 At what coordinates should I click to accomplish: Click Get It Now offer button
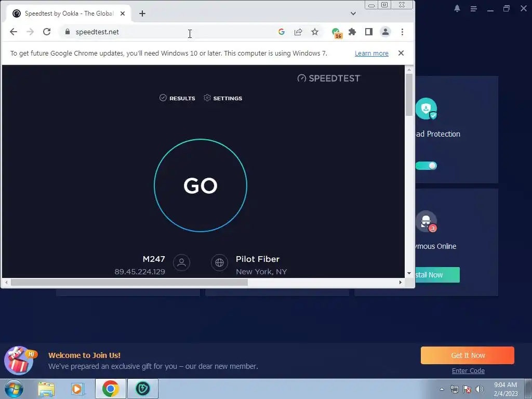click(468, 355)
